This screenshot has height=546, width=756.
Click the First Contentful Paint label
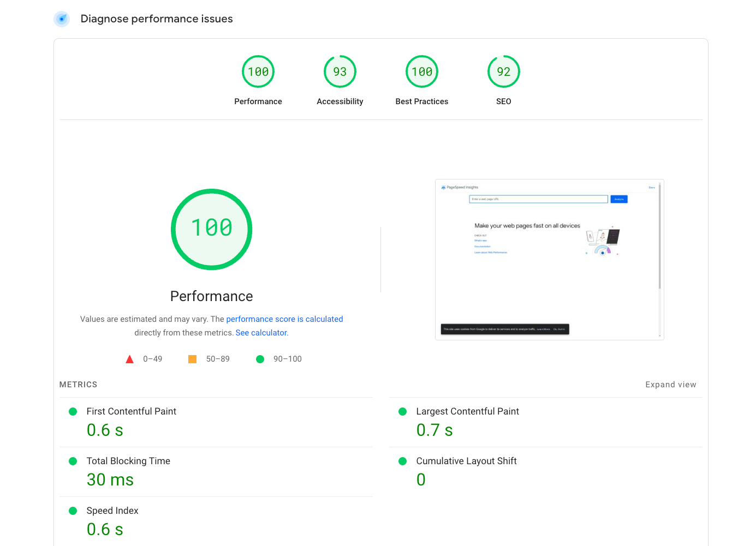[x=132, y=411]
